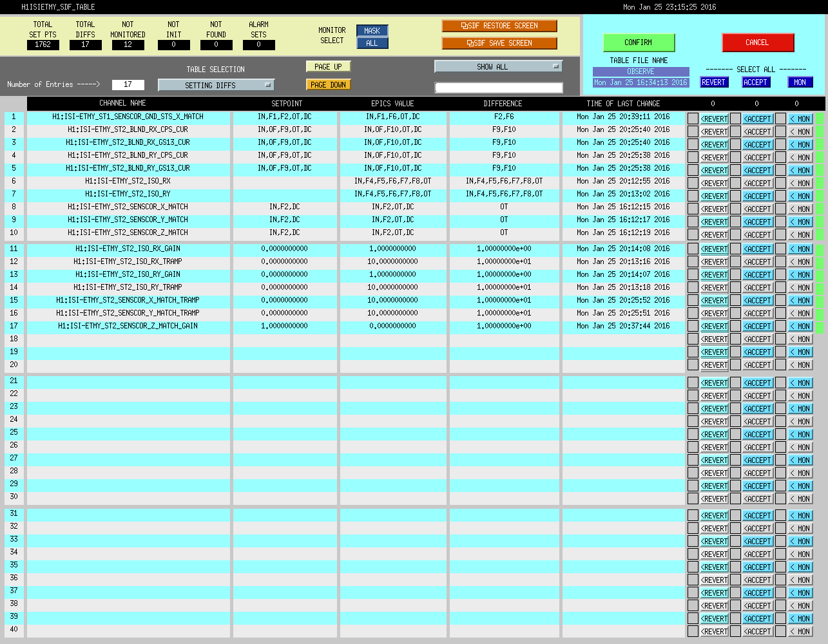
Task: Click the Total Diffs value 17
Action: [85, 44]
